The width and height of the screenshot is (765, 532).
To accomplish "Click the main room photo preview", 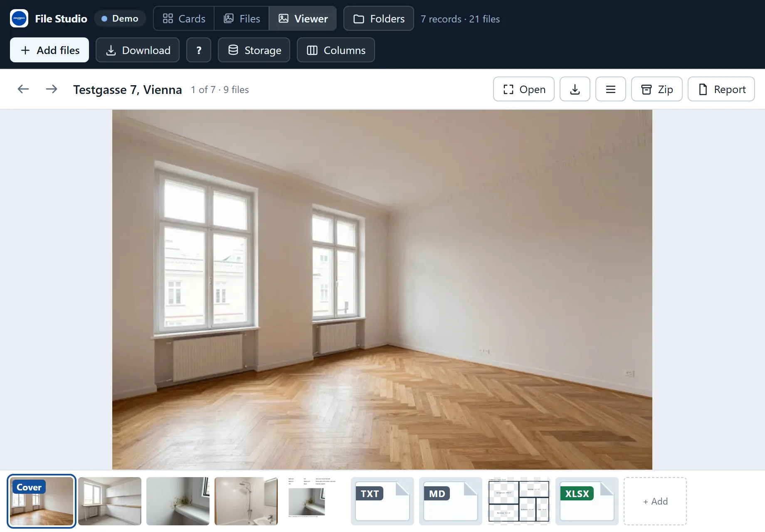I will point(382,290).
